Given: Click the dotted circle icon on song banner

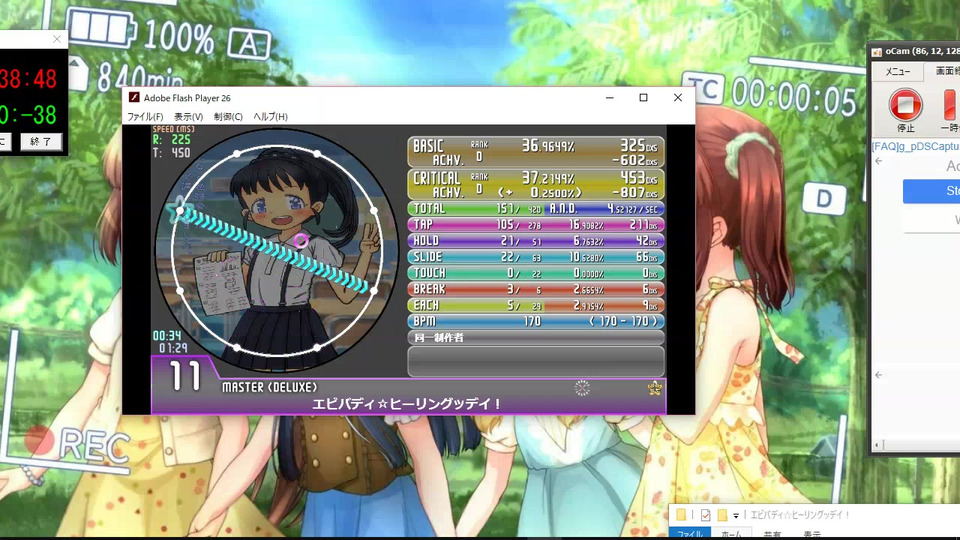Looking at the screenshot, I should pyautogui.click(x=582, y=388).
